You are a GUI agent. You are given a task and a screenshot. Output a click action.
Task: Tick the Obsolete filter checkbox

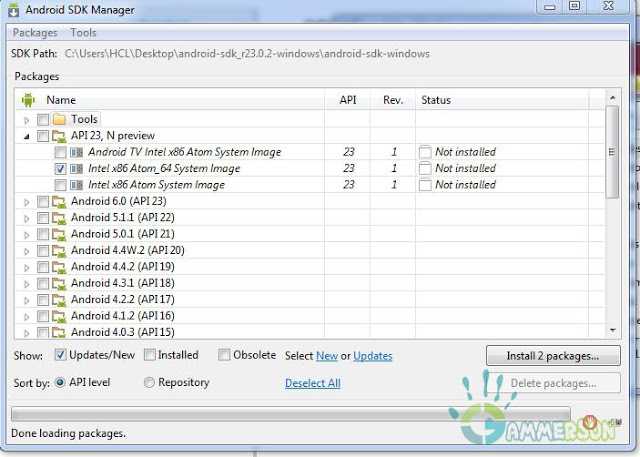224,355
